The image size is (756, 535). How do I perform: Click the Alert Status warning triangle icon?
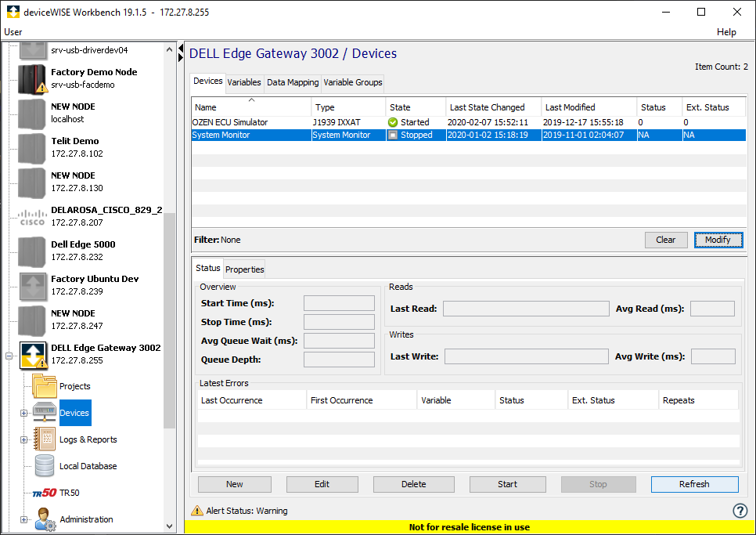pos(197,511)
